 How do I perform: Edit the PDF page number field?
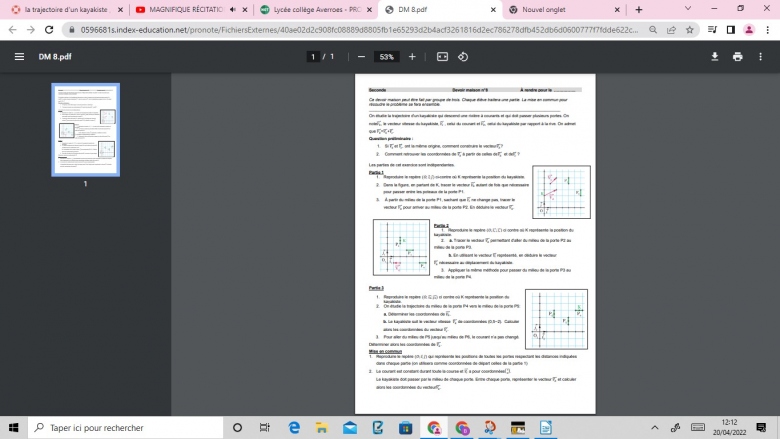click(313, 57)
